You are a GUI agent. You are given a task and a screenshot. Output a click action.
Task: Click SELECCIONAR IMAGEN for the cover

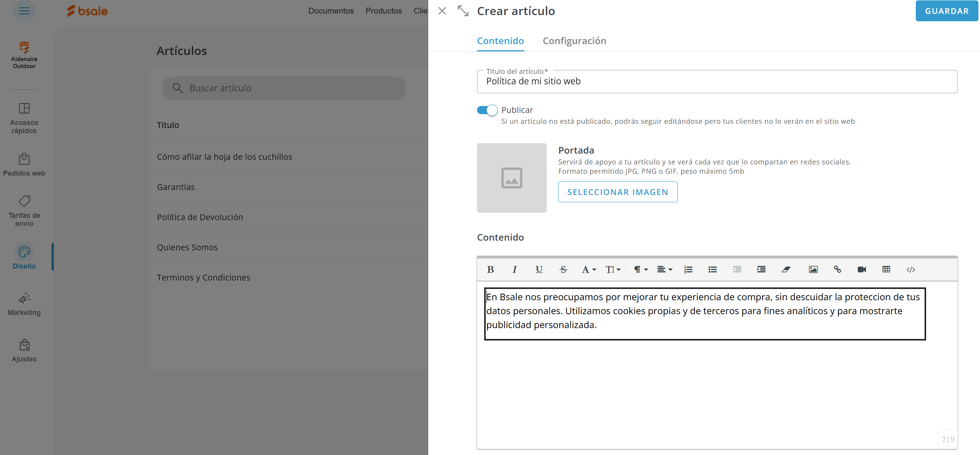click(617, 192)
